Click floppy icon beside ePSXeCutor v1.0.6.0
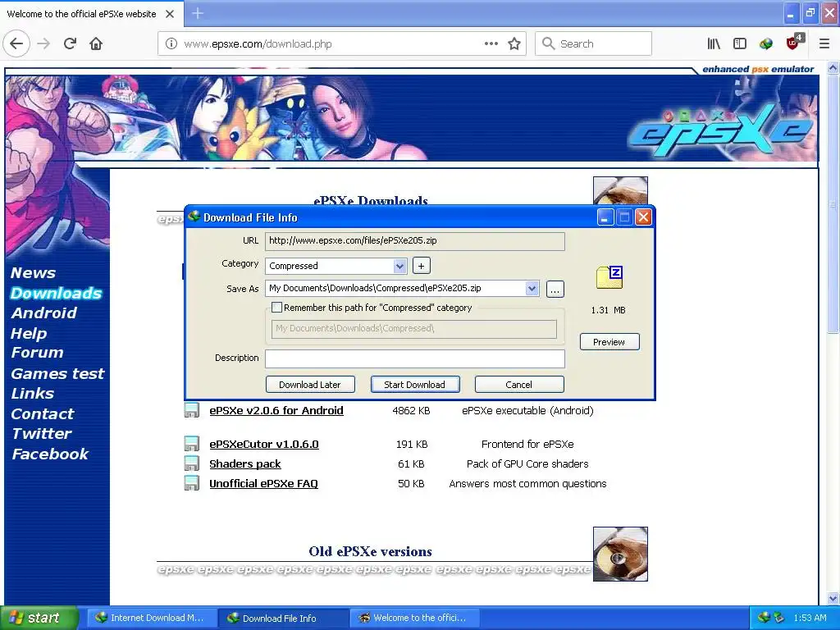Screen dimensions: 840x630 (x=192, y=444)
